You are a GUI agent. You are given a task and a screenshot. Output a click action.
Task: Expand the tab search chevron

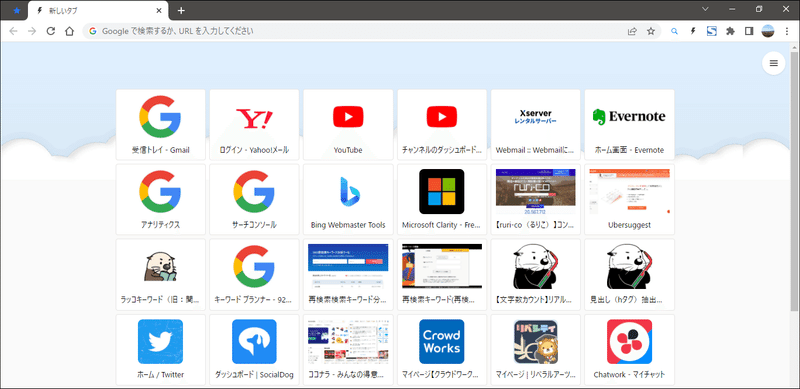pyautogui.click(x=706, y=9)
